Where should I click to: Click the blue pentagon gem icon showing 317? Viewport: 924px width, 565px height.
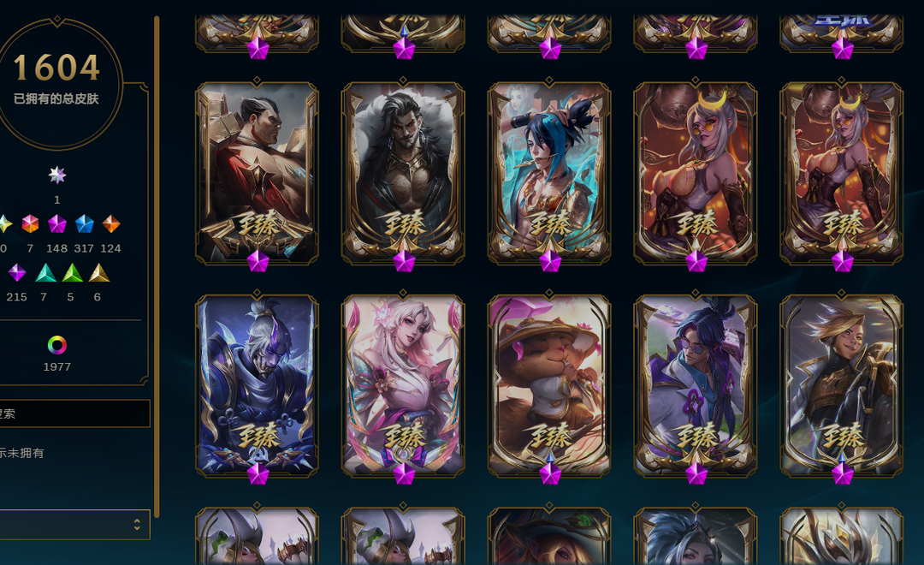(x=84, y=224)
